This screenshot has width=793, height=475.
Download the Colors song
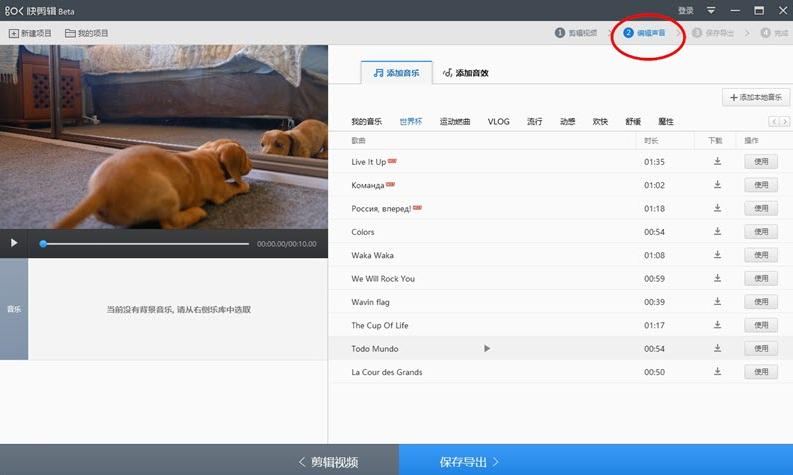[717, 231]
